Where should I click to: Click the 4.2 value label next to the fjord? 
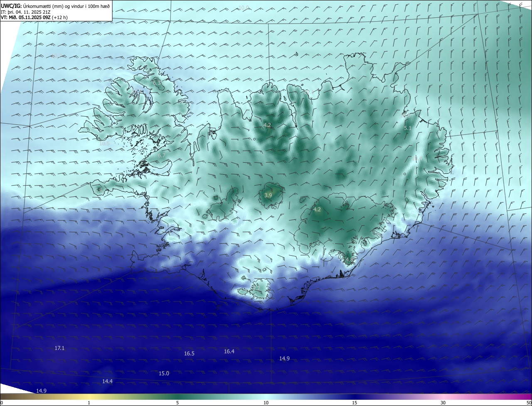pos(267,125)
